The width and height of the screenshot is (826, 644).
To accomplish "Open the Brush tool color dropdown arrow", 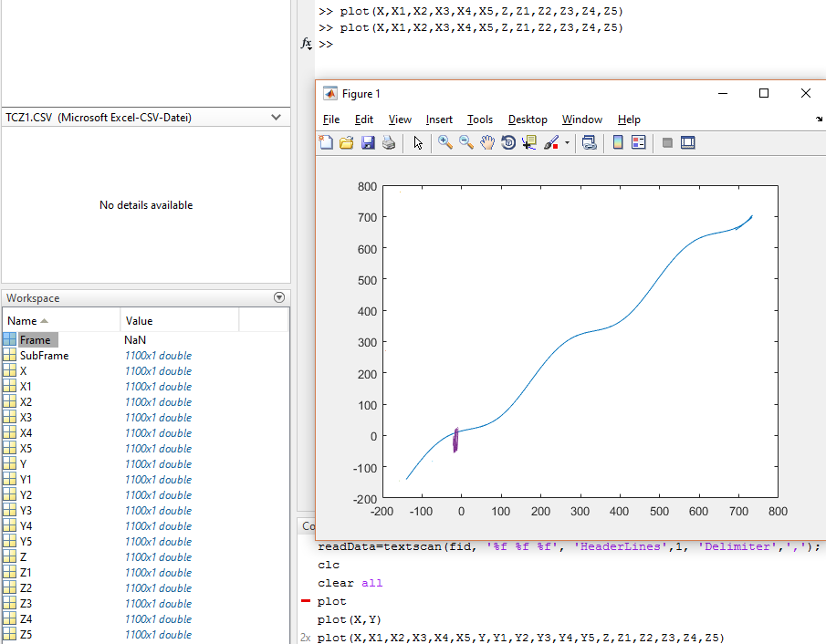I will click(567, 142).
